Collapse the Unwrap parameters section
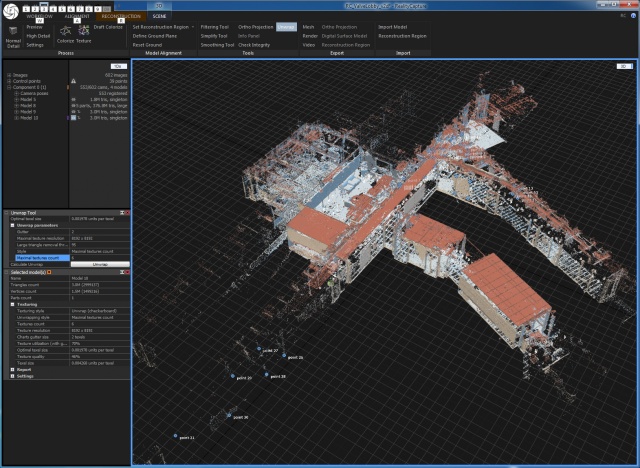640x468 pixels. tap(12, 225)
